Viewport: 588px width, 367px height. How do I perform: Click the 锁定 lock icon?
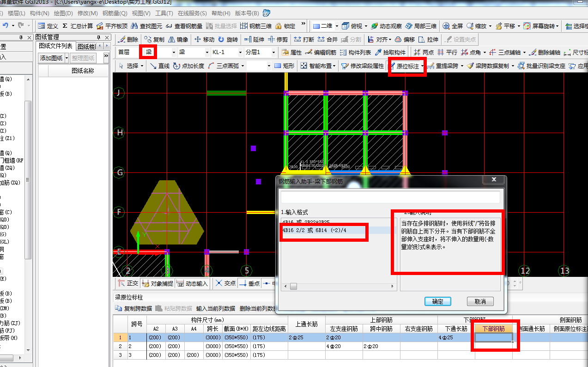coord(285,26)
